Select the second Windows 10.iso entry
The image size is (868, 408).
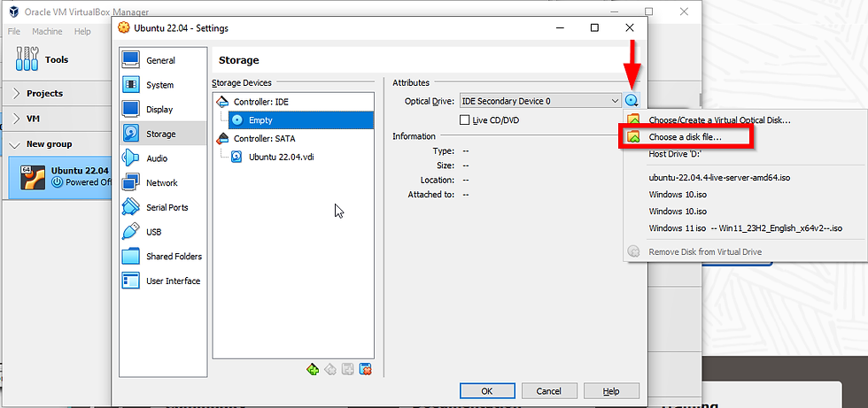[678, 212]
